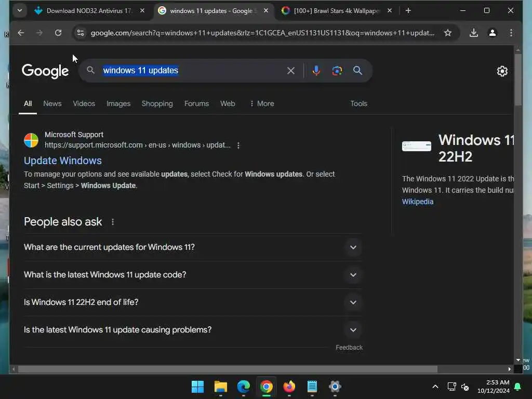Bookmark this page with the star icon
532x399 pixels.
[448, 33]
